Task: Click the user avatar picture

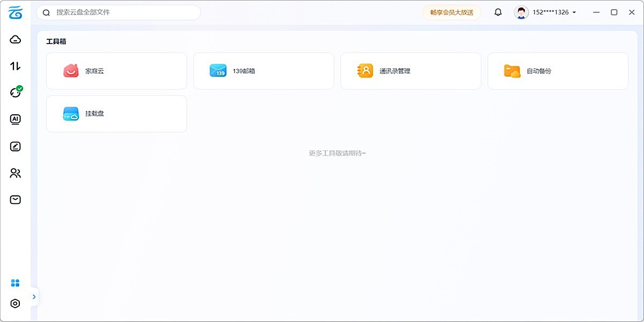Action: click(x=519, y=11)
